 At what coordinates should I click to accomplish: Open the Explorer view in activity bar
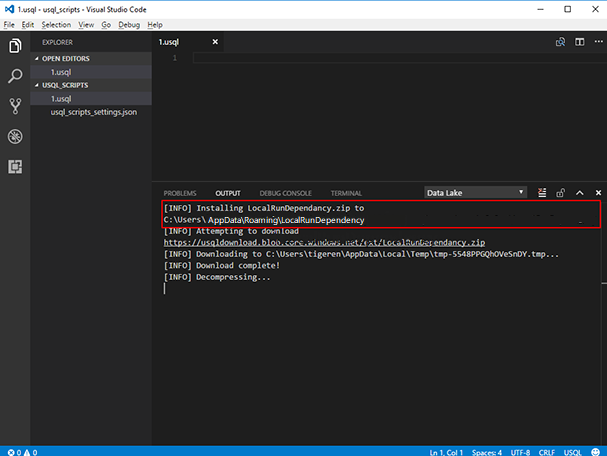15,46
